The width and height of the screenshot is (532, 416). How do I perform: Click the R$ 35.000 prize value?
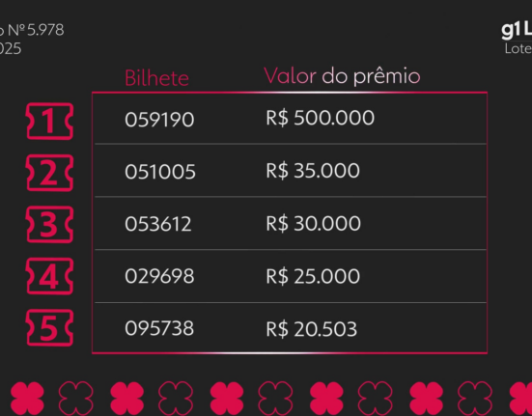(313, 171)
